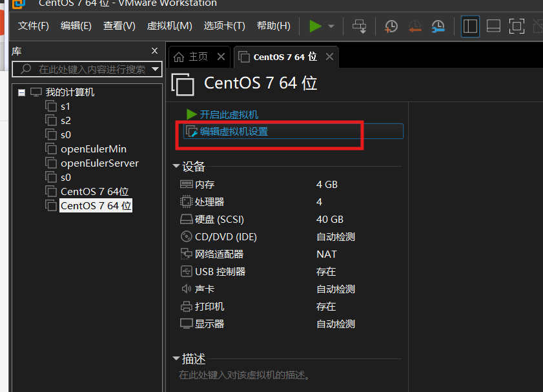The image size is (543, 392).
Task: Click the 显示器 display device row
Action: (x=290, y=324)
